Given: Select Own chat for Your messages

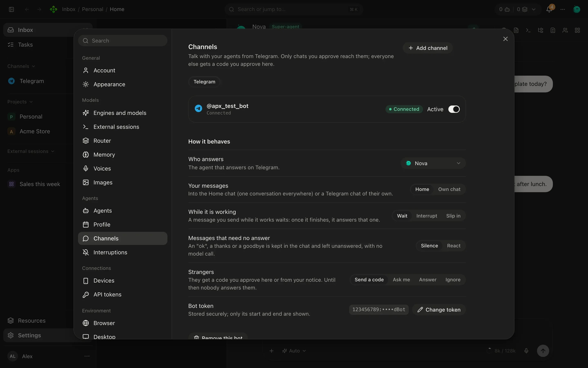Looking at the screenshot, I should pyautogui.click(x=449, y=189).
